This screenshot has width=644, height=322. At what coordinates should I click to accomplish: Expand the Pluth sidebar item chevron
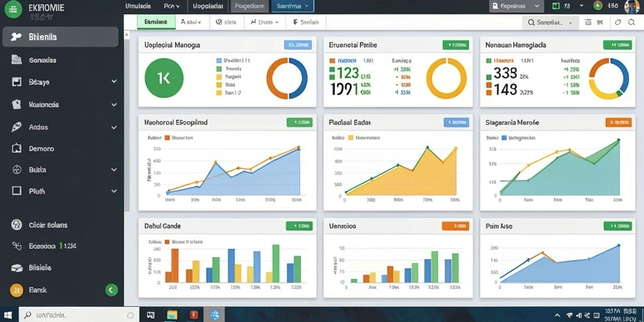point(114,191)
